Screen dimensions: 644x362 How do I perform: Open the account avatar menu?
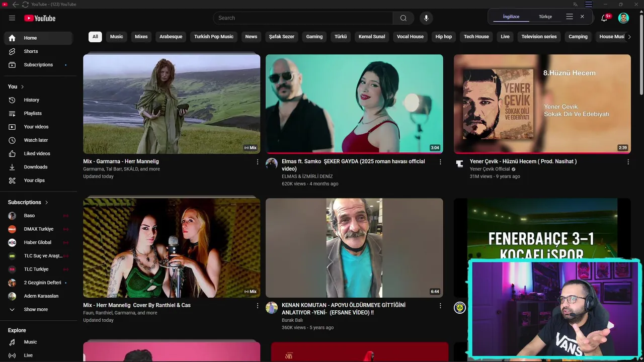pyautogui.click(x=623, y=18)
